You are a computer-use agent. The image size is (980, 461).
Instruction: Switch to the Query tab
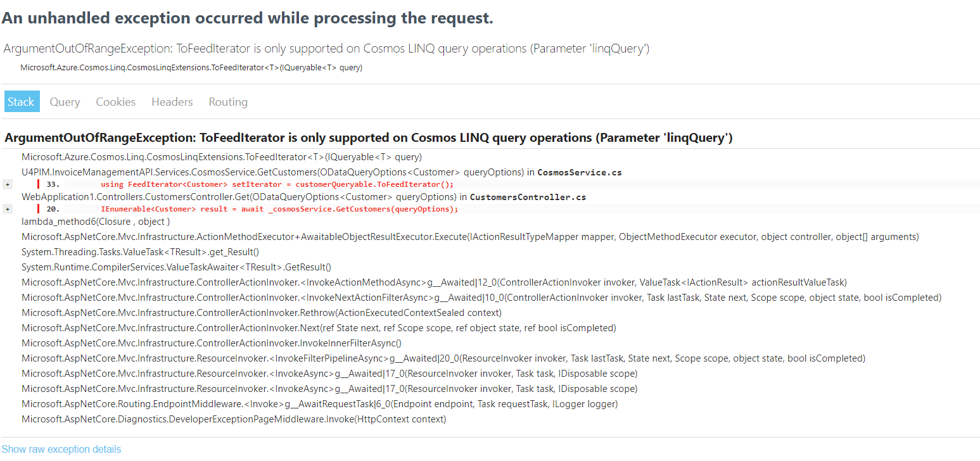pyautogui.click(x=64, y=101)
